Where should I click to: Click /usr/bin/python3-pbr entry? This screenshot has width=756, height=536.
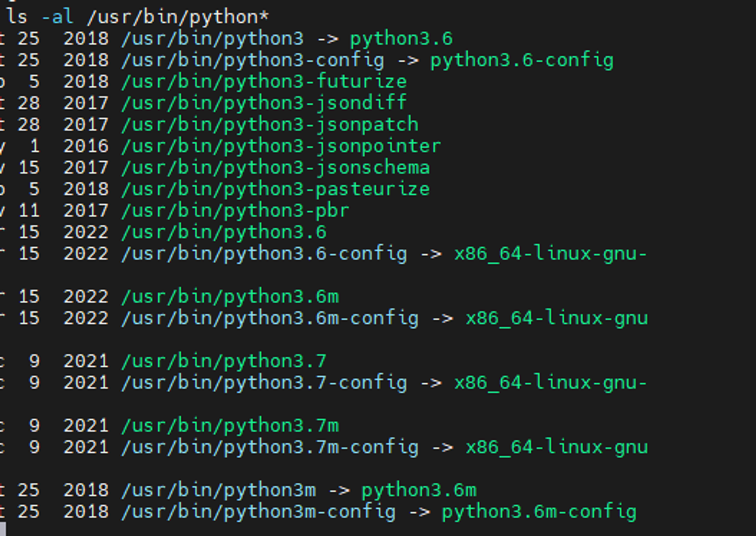235,211
